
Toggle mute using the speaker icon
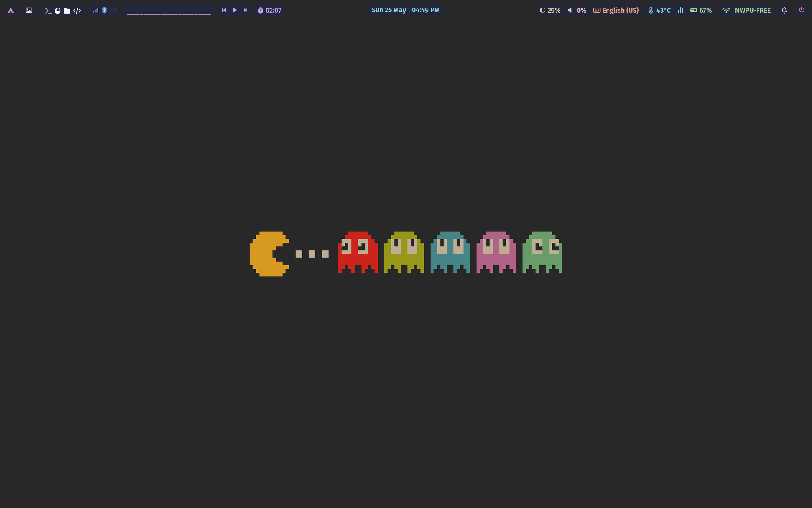pos(570,10)
